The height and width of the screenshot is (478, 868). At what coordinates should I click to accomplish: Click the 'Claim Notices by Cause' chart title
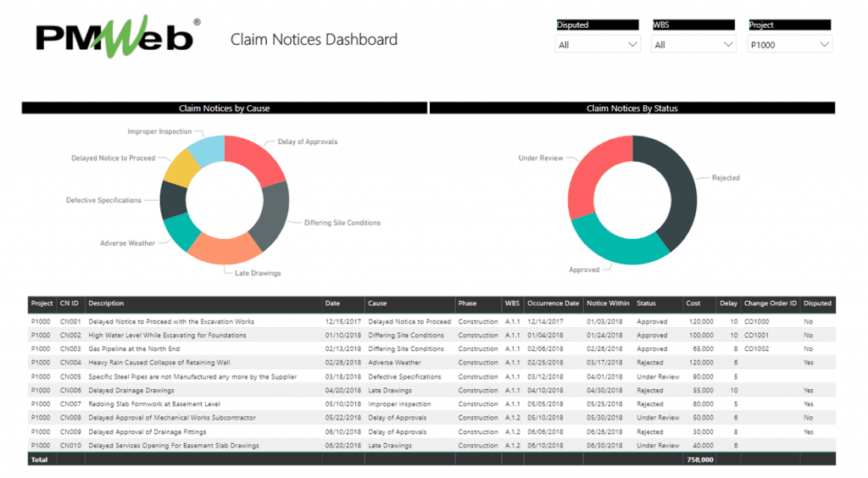click(x=224, y=108)
